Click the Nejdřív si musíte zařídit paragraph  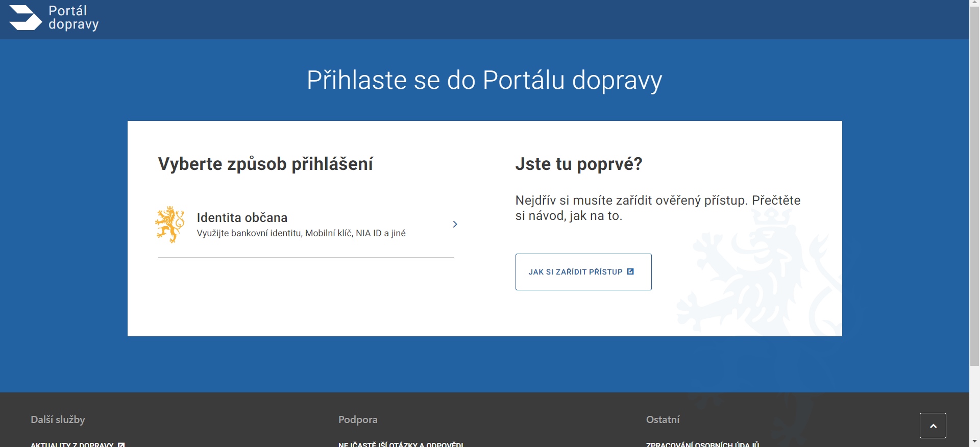658,208
